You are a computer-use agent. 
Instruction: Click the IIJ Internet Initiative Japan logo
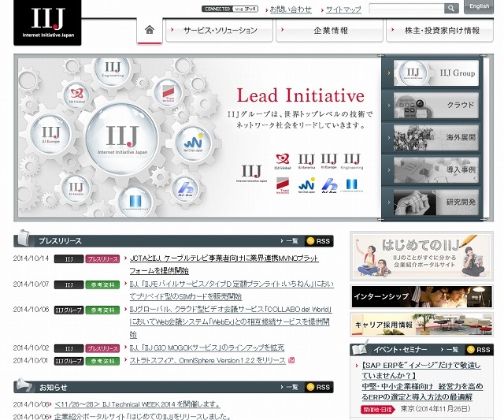coord(47,23)
